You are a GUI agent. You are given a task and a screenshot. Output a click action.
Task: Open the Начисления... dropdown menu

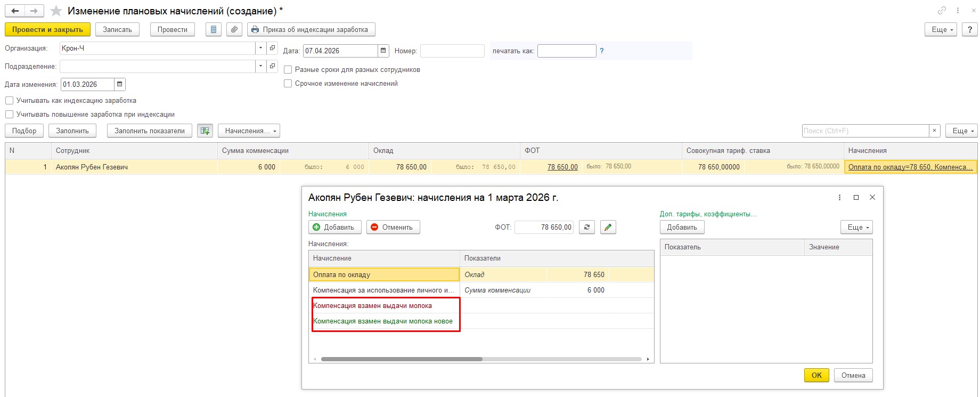(x=248, y=131)
